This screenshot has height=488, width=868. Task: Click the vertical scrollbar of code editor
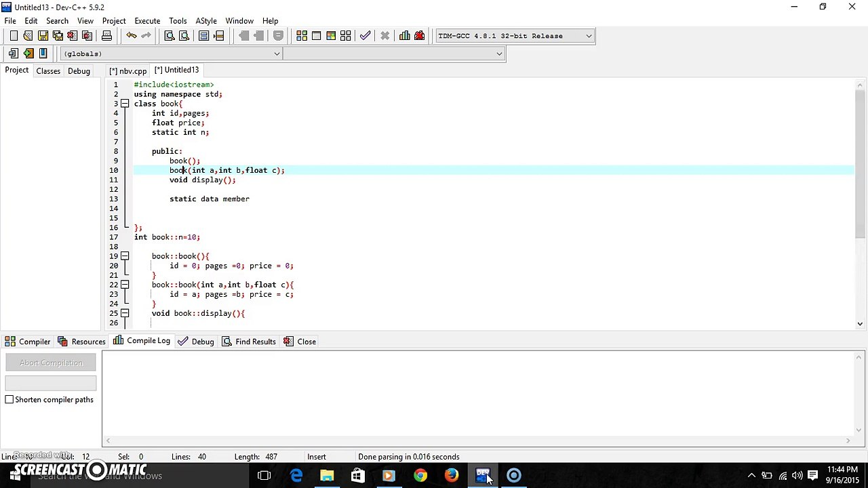861,205
